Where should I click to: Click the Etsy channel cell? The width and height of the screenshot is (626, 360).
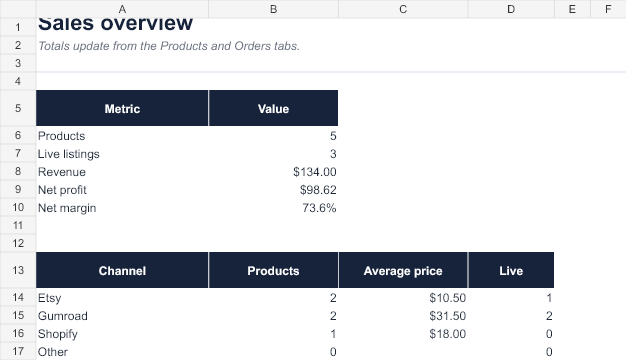pos(122,298)
